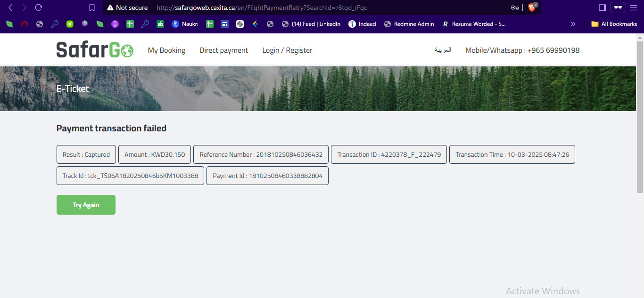Toggle the private window glasses icon
Image resolution: width=644 pixels, height=298 pixels.
618,8
